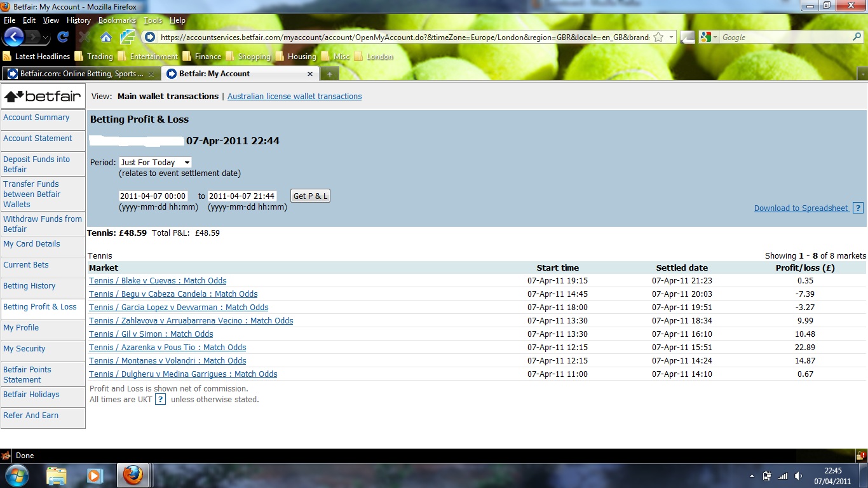Open Betting History in sidebar
Screen dimensions: 868x488
click(29, 286)
